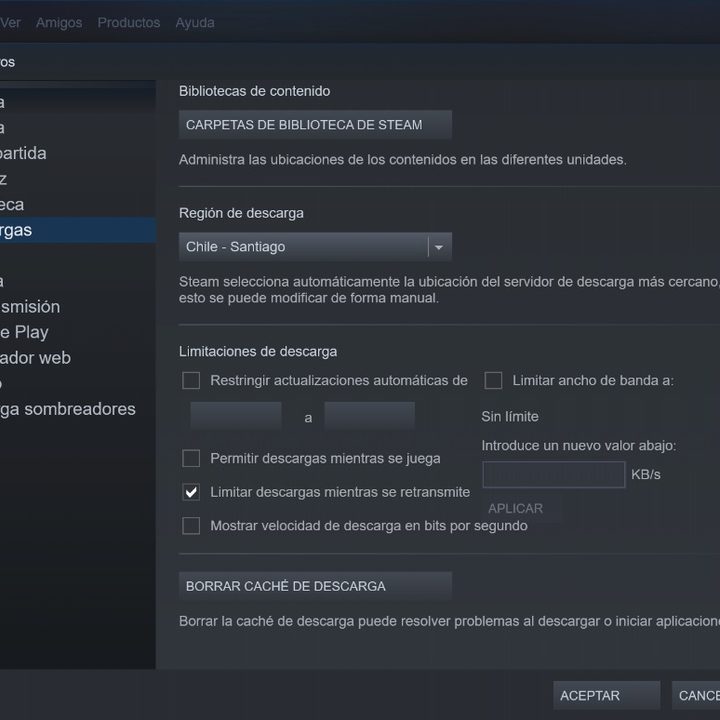The width and height of the screenshot is (720, 720).
Task: Open Carpetas de biblioteca de Steam
Action: [315, 124]
